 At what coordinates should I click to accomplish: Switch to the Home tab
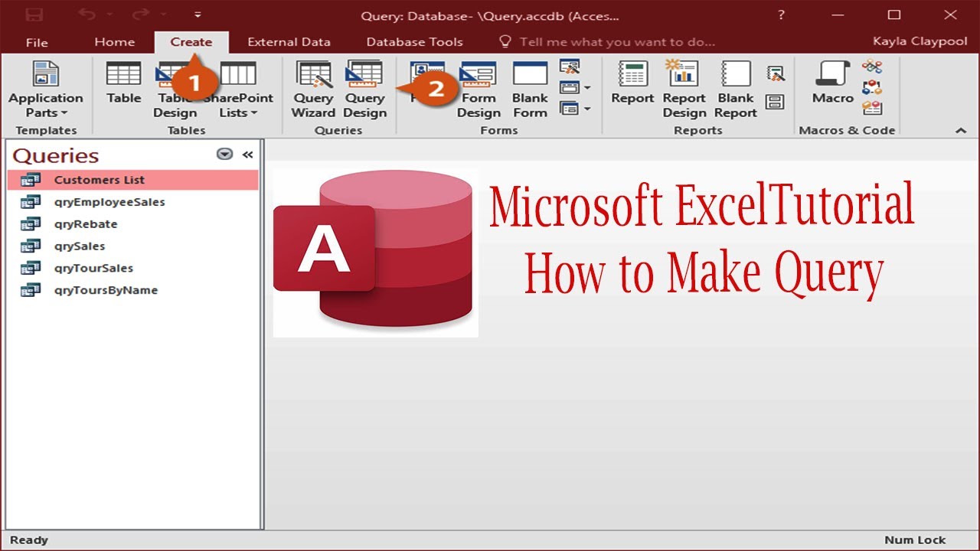[114, 42]
